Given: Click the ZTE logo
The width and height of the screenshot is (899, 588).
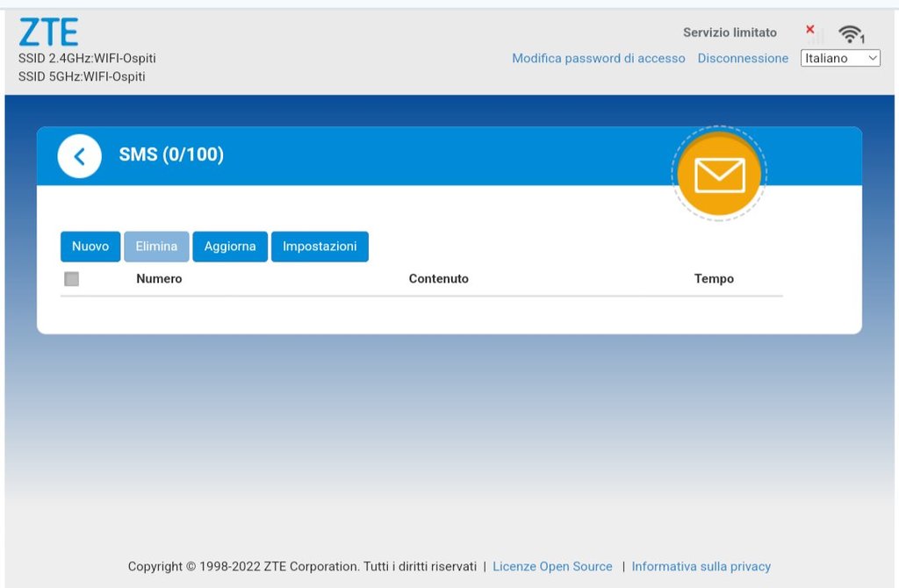Looking at the screenshot, I should pos(48,32).
